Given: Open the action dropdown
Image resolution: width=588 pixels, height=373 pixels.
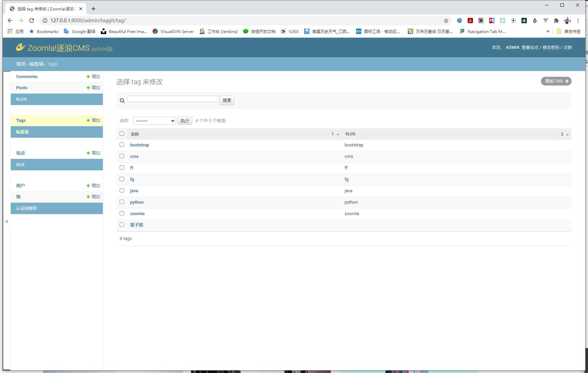Looking at the screenshot, I should (x=154, y=121).
